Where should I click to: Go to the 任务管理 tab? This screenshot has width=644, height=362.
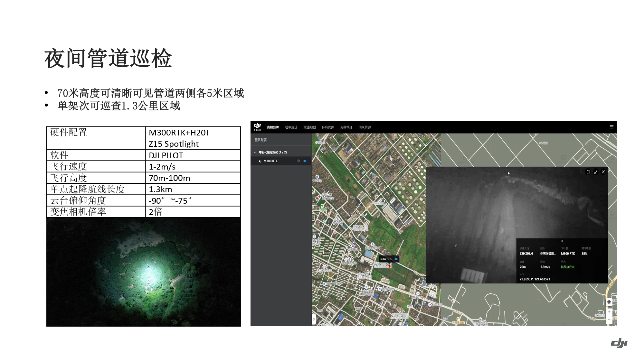[328, 127]
